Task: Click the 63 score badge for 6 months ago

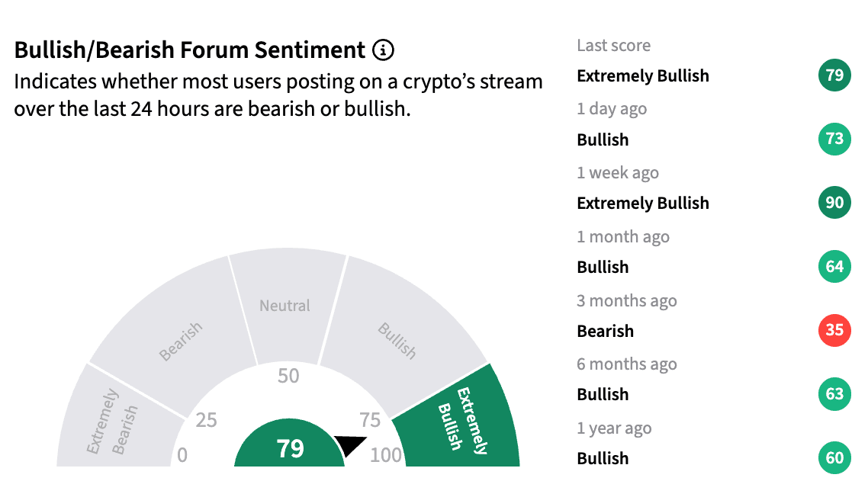Action: 834,394
